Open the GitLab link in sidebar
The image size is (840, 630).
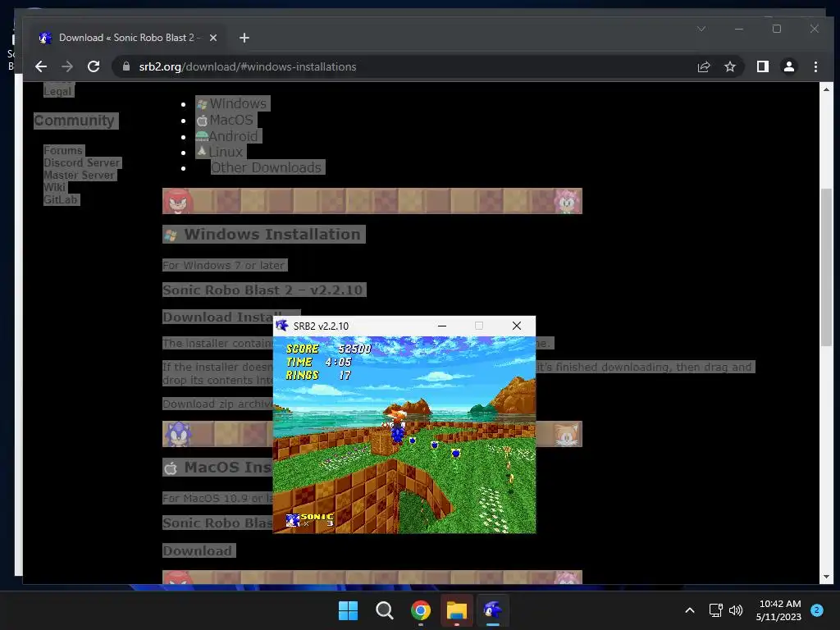click(61, 200)
